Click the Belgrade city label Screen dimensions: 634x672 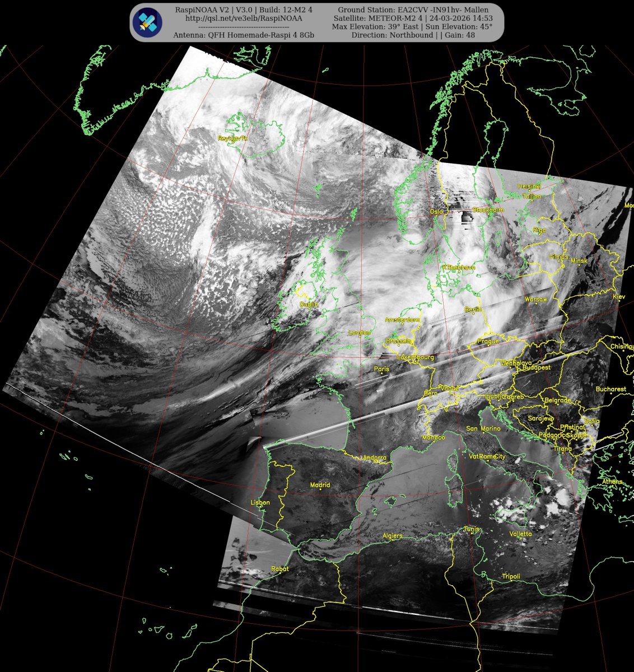(557, 400)
